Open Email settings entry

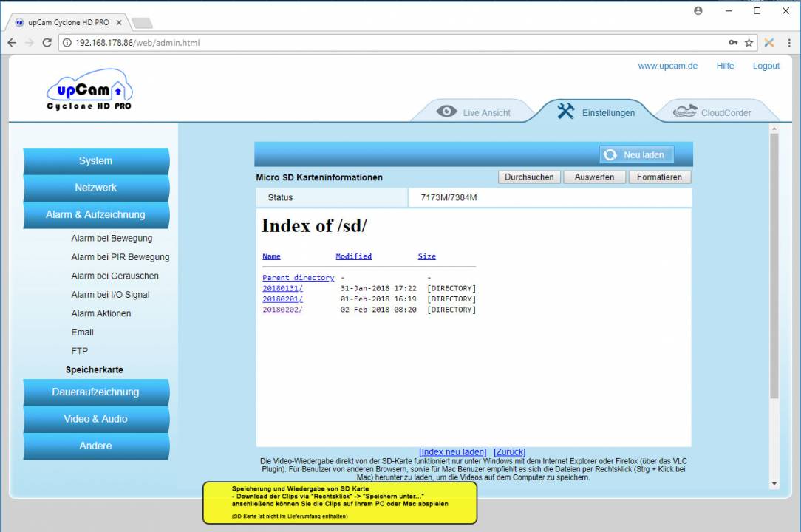pos(82,332)
